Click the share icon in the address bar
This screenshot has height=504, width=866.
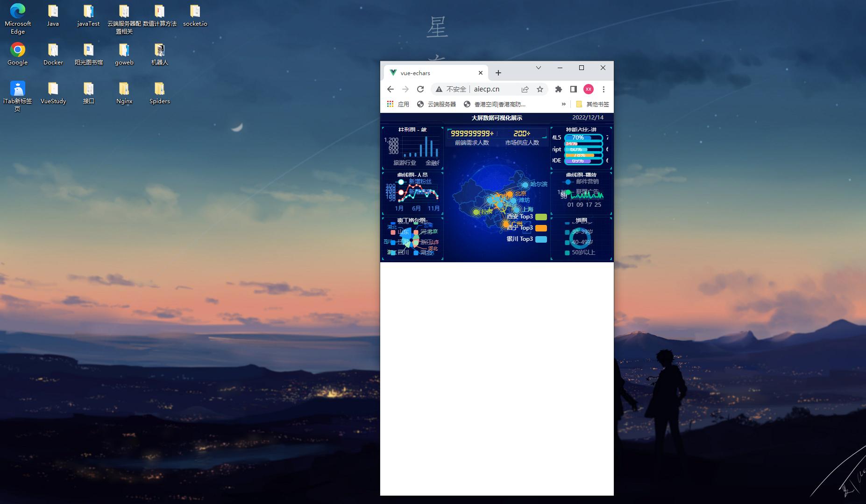pos(525,89)
